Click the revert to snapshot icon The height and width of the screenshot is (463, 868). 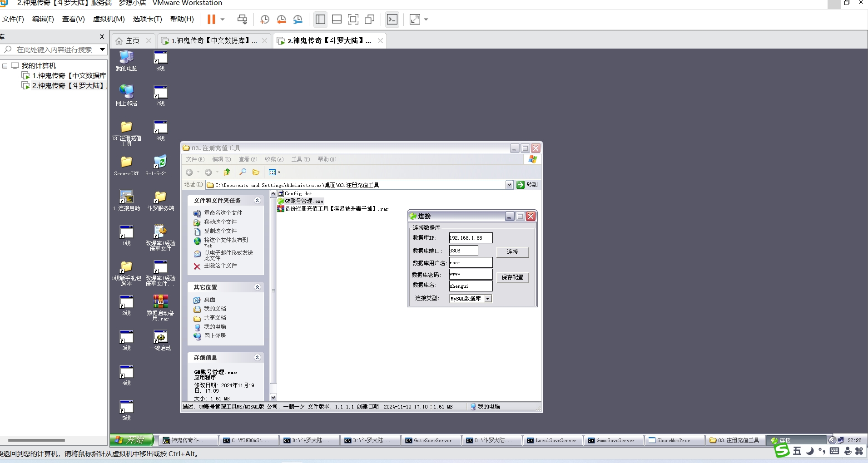tap(282, 19)
